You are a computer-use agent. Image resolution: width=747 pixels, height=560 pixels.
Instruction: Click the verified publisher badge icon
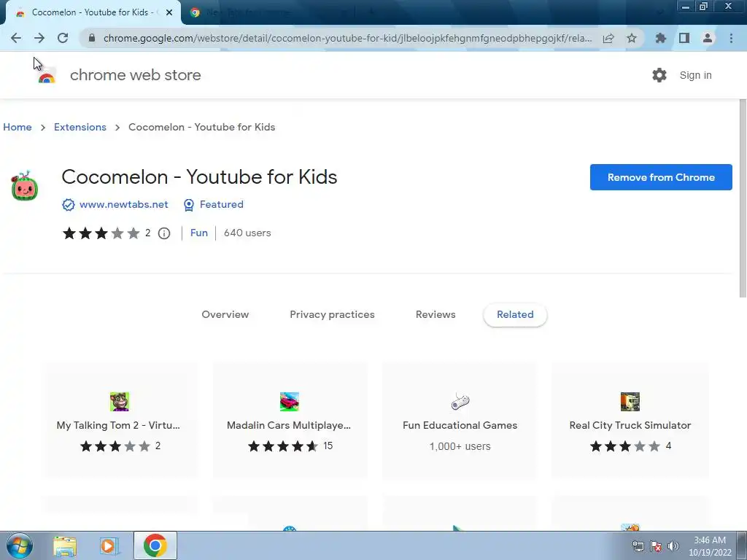(x=68, y=205)
